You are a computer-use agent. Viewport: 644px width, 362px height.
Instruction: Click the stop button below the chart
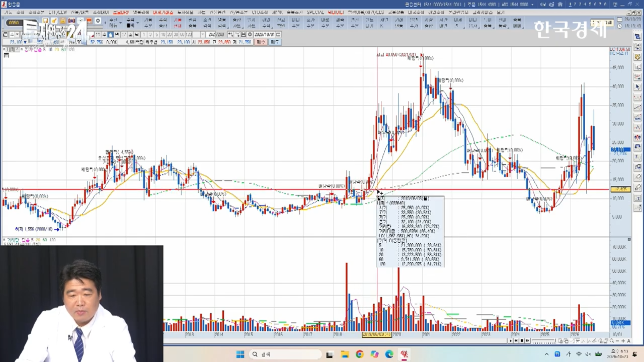click(522, 341)
